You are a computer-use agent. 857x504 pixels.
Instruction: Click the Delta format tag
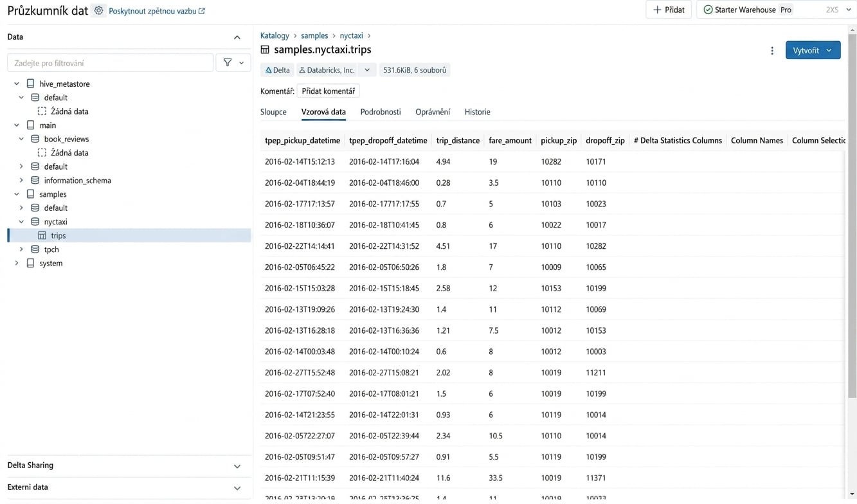pyautogui.click(x=277, y=70)
